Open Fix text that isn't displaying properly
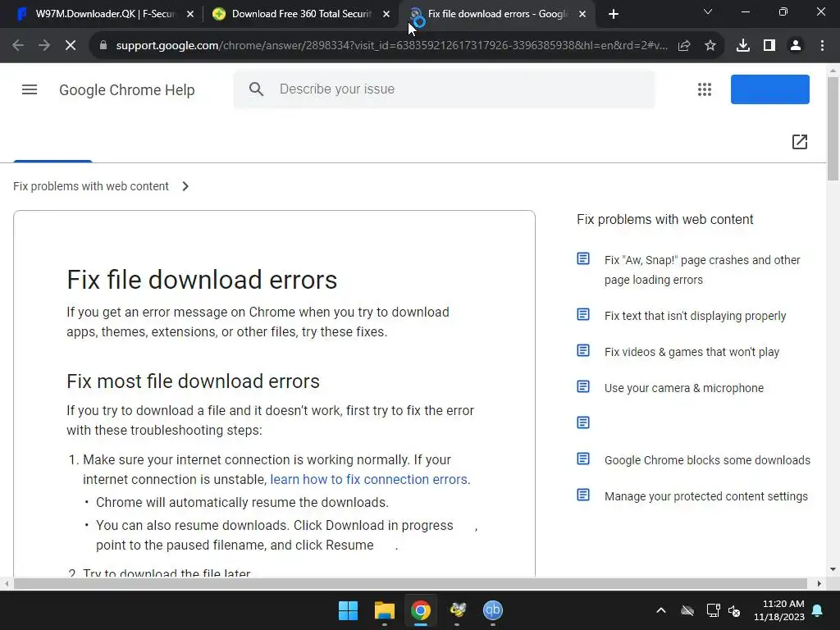The width and height of the screenshot is (840, 630). [x=695, y=316]
